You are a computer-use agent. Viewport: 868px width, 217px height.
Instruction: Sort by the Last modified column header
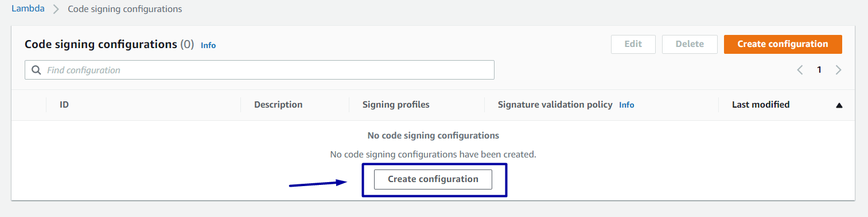[761, 105]
